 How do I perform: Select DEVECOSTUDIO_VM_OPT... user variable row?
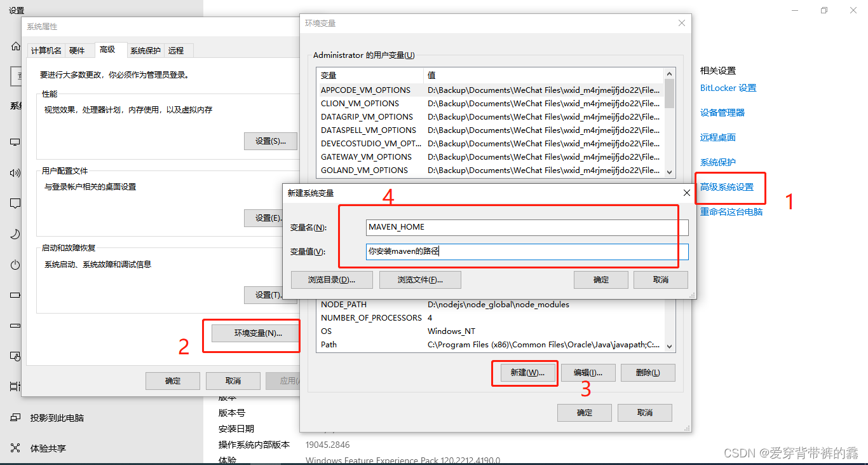coord(490,144)
